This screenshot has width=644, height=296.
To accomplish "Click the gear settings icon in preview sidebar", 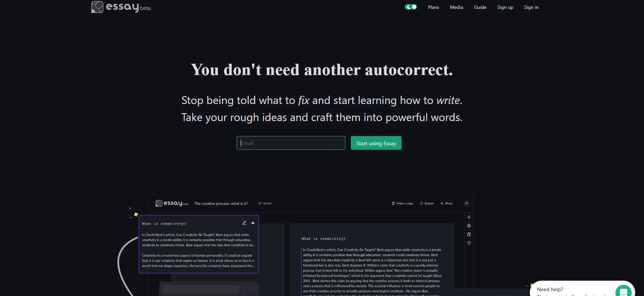I will click(x=469, y=226).
